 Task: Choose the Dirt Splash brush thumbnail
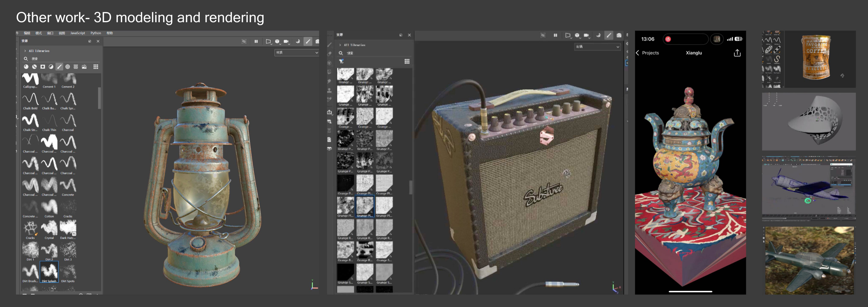(x=49, y=272)
